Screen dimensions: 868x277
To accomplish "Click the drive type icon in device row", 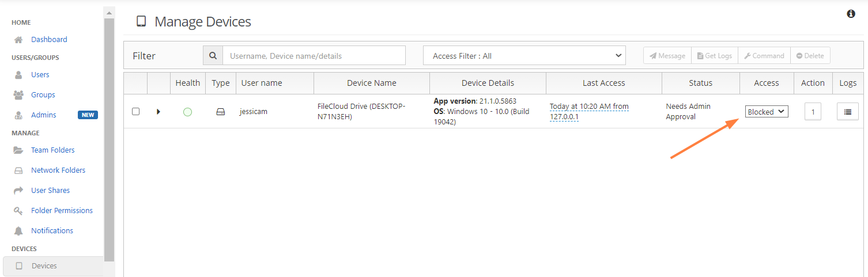I will click(220, 112).
